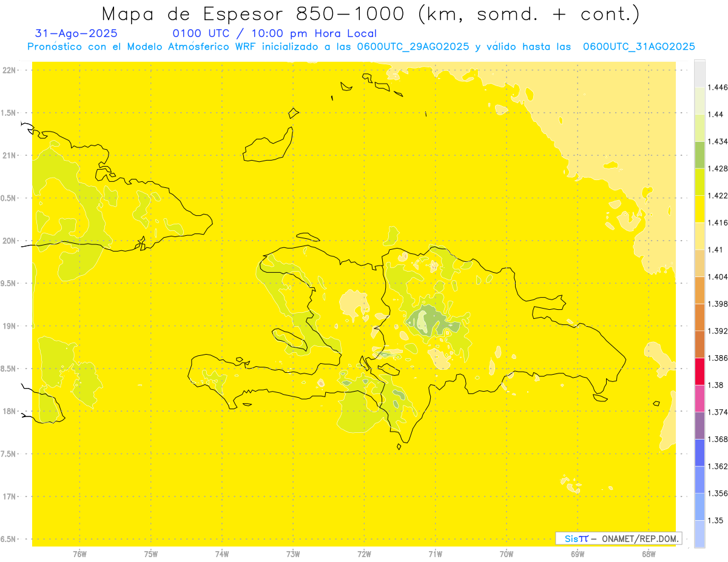Viewport: 728px width, 562px height.
Task: Click the bright yellow legend swatch between 1.416 and 1.422
Action: (x=699, y=209)
